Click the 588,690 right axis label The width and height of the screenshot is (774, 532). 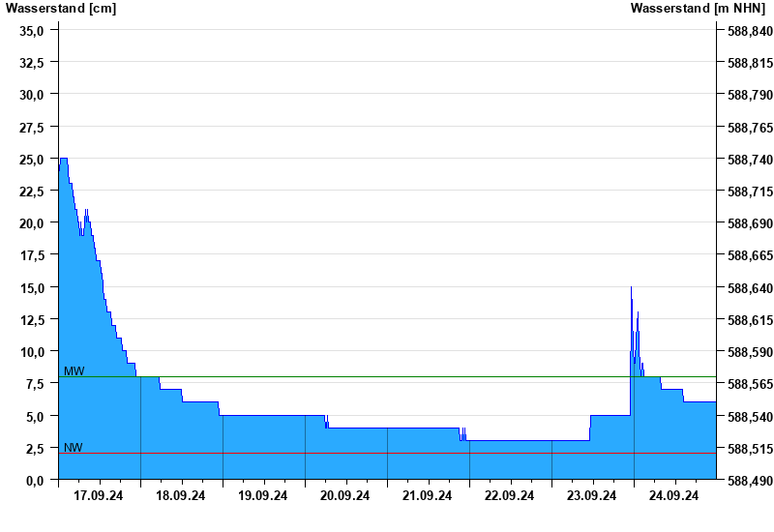[751, 223]
